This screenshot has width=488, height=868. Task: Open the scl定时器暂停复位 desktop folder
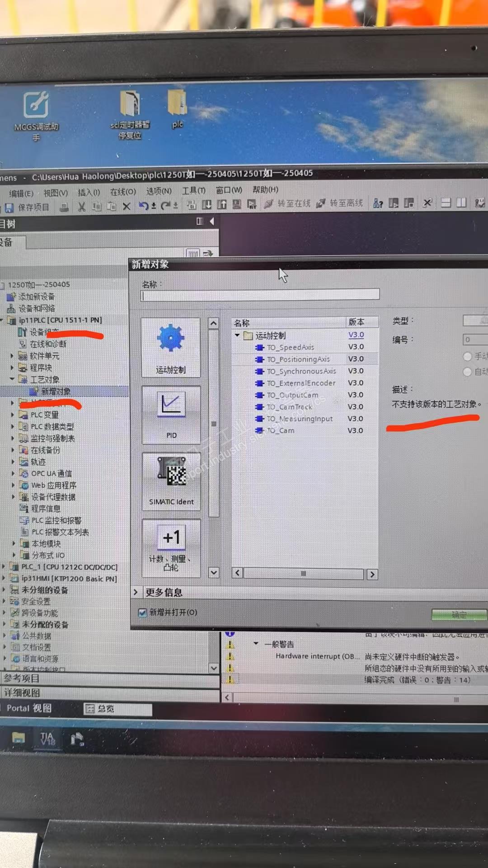click(x=130, y=114)
